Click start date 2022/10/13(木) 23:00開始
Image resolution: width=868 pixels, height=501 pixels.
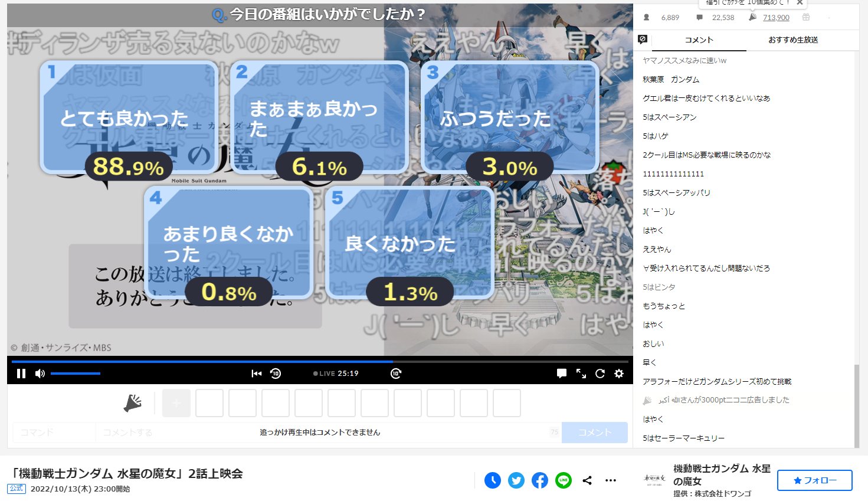80,489
